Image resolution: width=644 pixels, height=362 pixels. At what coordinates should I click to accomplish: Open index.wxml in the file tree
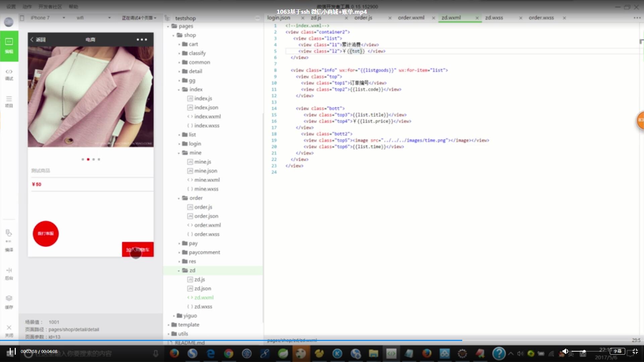pos(207,117)
